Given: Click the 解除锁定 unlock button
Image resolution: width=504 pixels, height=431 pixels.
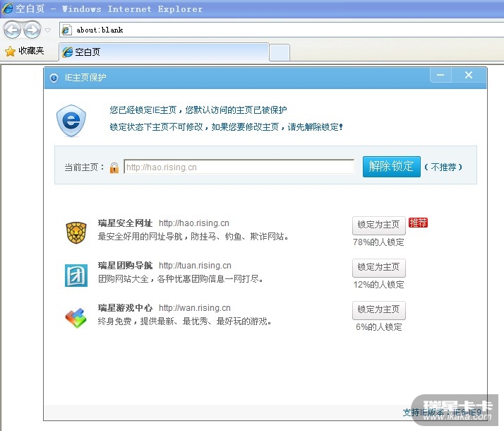Looking at the screenshot, I should [x=392, y=167].
